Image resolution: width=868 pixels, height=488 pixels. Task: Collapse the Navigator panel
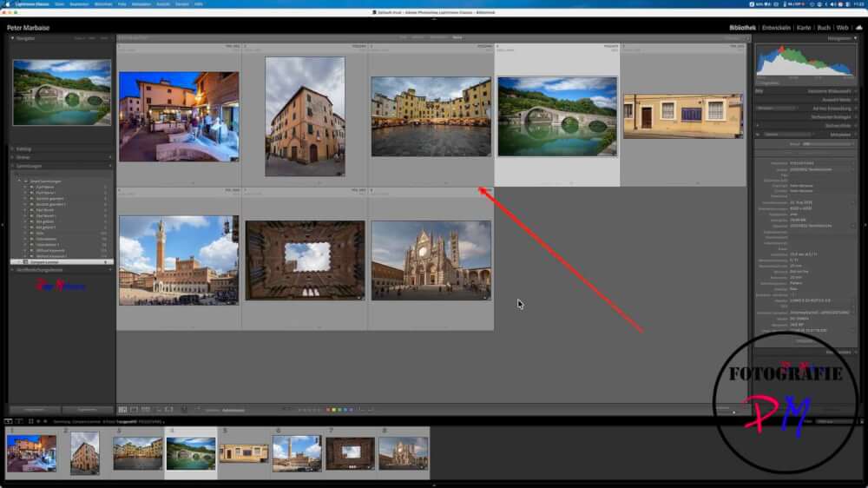(12, 38)
